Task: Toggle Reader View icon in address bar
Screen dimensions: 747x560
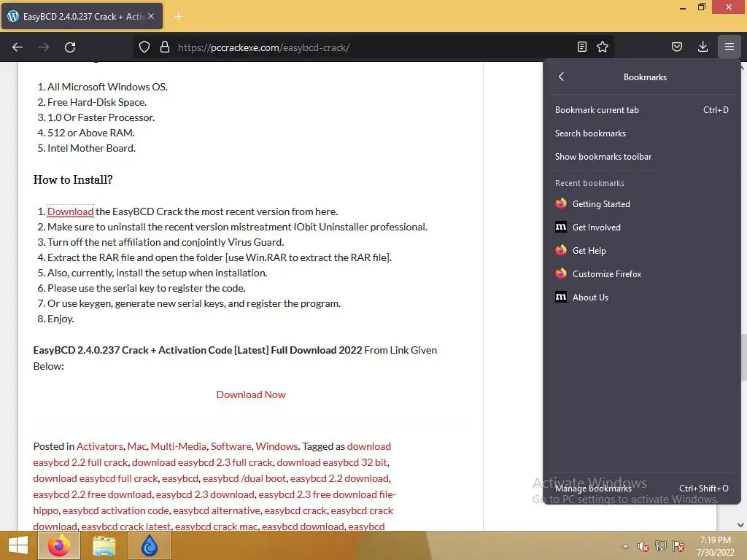Action: click(581, 47)
